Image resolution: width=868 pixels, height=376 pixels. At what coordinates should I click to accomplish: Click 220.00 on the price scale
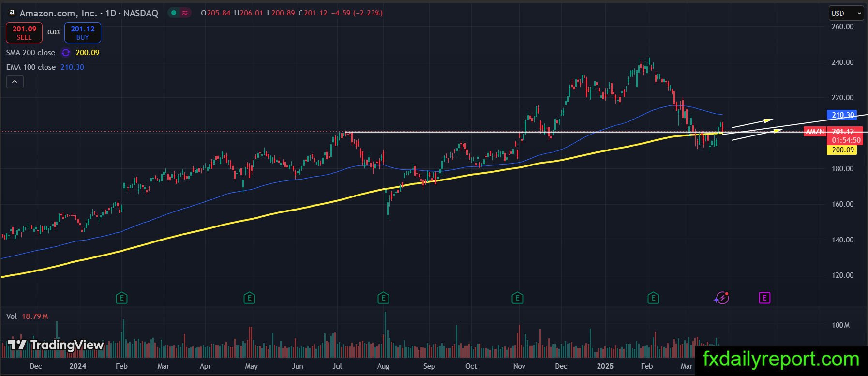[843, 98]
